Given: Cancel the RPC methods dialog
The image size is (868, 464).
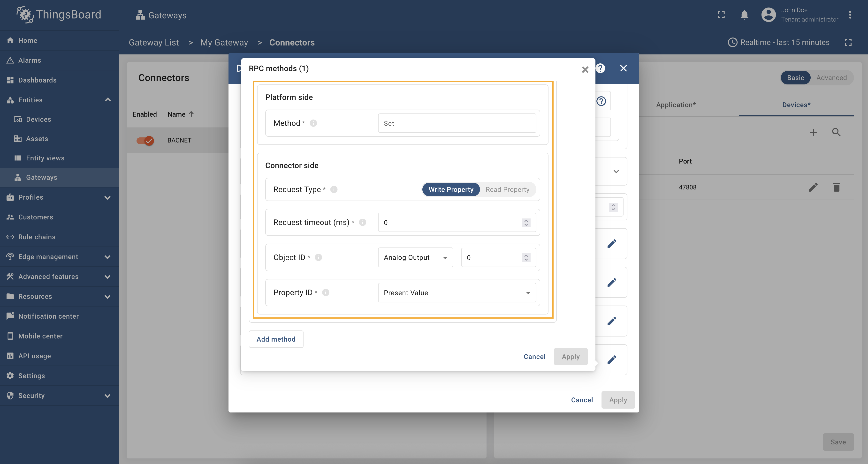Looking at the screenshot, I should [534, 357].
